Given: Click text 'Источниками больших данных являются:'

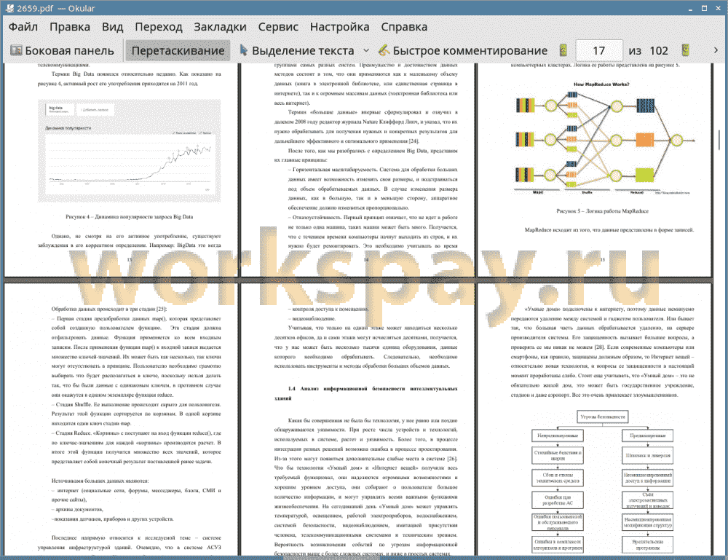Looking at the screenshot, I should pyautogui.click(x=100, y=481).
